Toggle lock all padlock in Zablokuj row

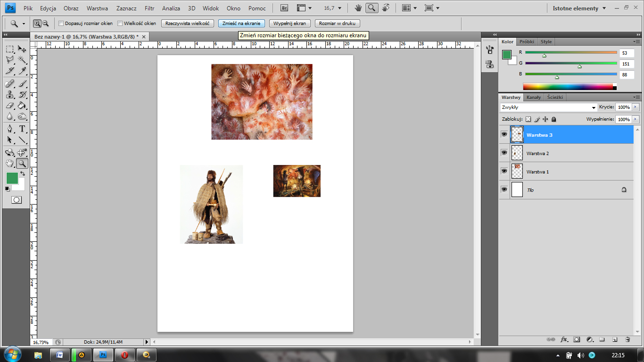pyautogui.click(x=553, y=119)
